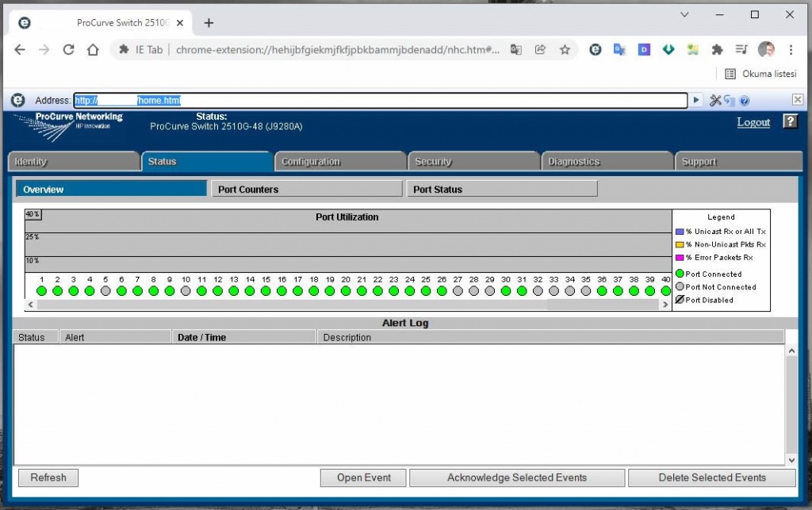Close the IE Tab address bar
The width and height of the screenshot is (812, 510).
798,100
